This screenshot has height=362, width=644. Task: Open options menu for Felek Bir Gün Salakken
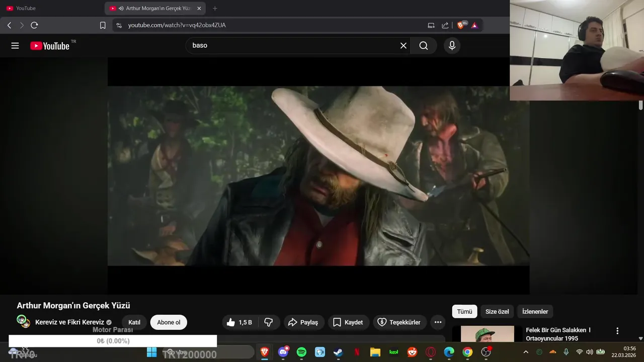tap(617, 331)
